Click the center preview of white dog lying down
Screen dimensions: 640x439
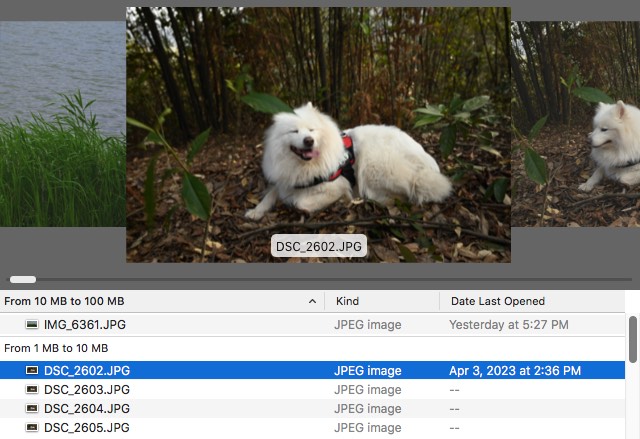[x=318, y=135]
